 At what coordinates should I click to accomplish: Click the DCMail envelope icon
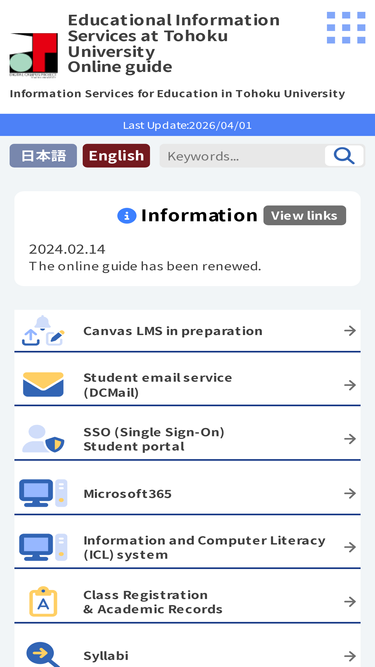[43, 385]
